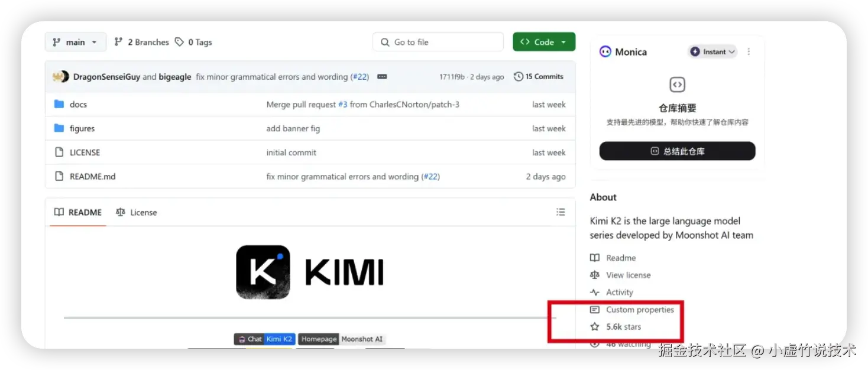Click the README.md file icon
This screenshot has width=868, height=370.
[59, 176]
